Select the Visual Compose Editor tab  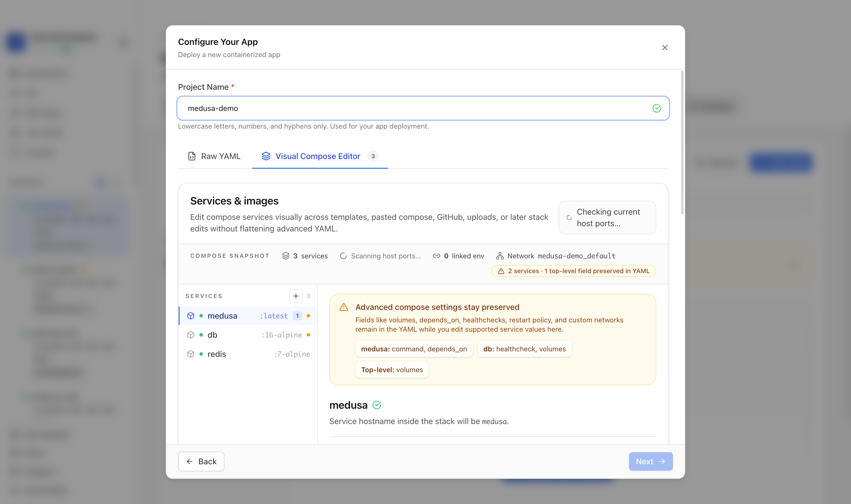320,156
